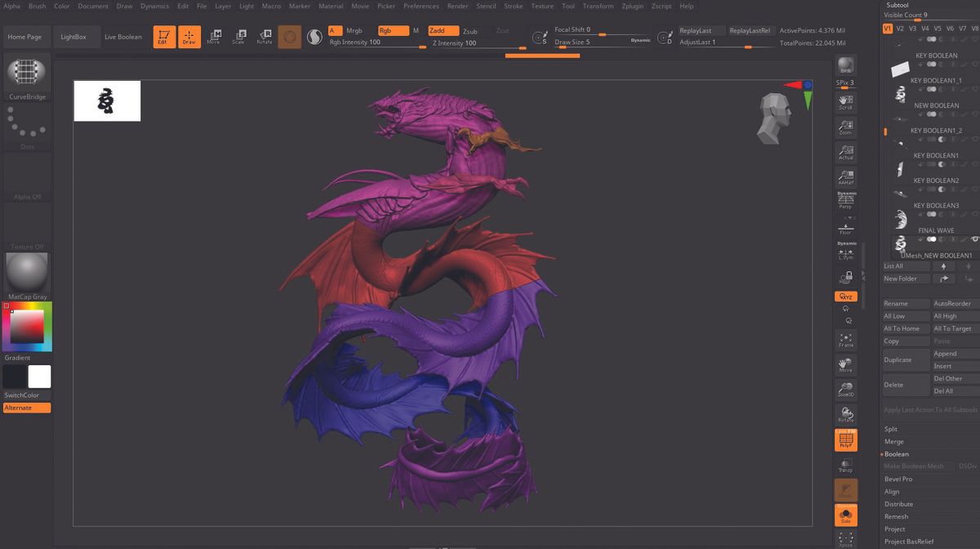Activate the Transp transparency icon
980x549 pixels.
coord(845,464)
